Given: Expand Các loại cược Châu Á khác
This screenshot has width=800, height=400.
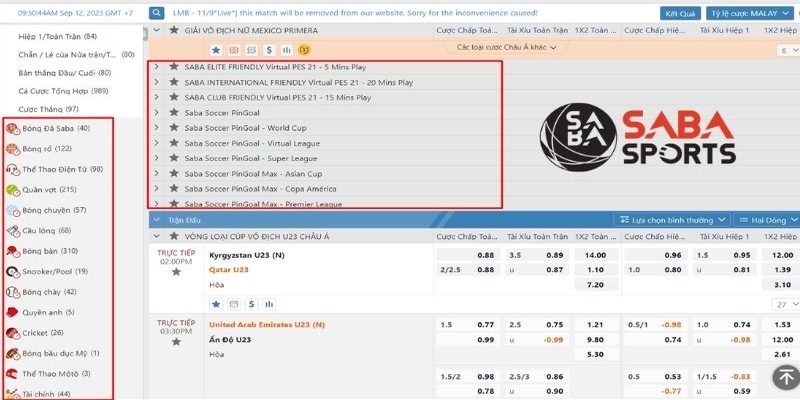Looking at the screenshot, I should tap(506, 47).
